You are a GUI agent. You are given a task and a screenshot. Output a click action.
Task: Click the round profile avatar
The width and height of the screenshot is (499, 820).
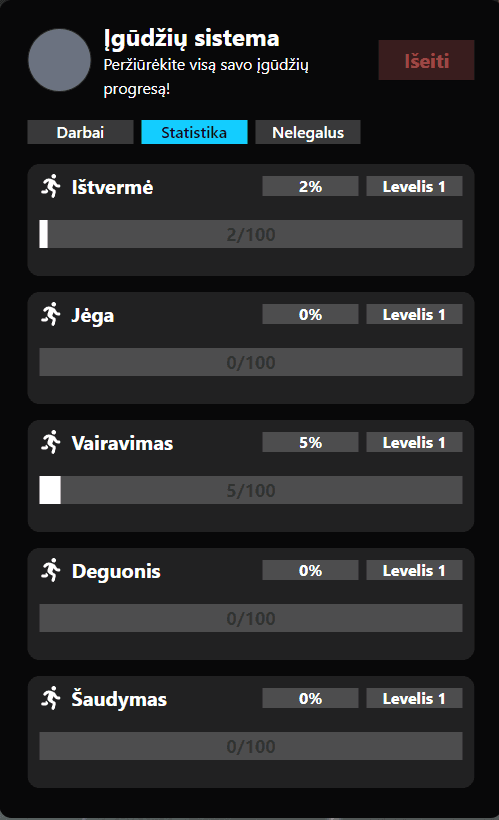coord(59,60)
